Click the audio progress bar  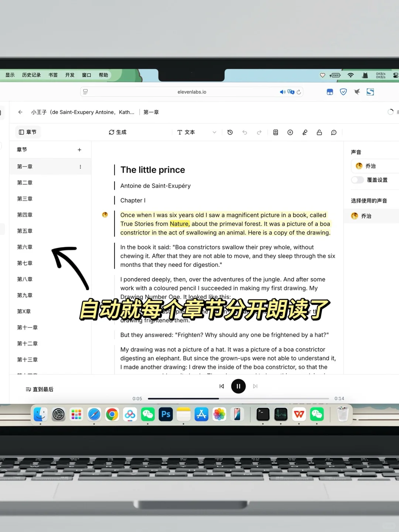coord(238,399)
